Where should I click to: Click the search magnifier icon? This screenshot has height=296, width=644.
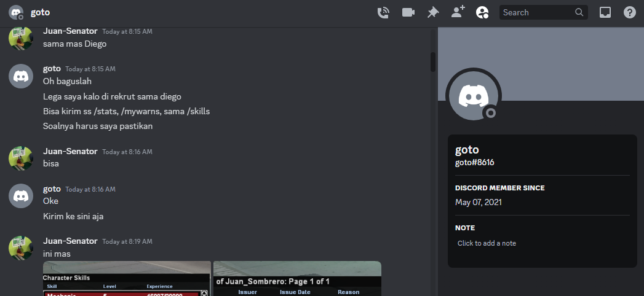579,12
